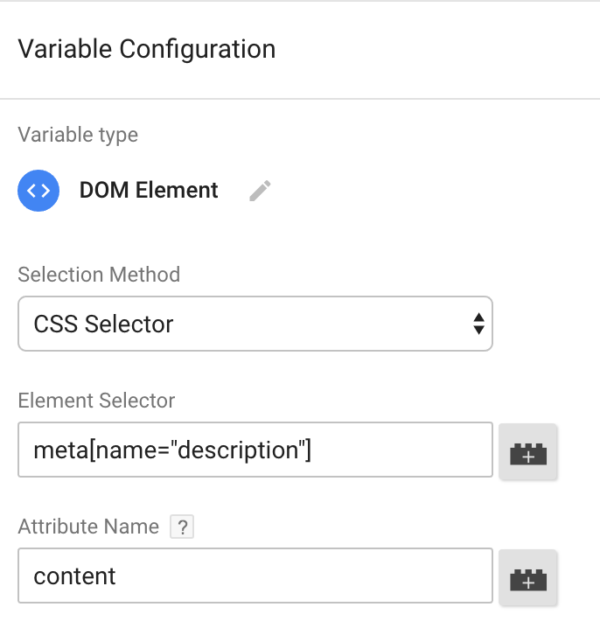This screenshot has height=628, width=600.
Task: Click the Selection Method label
Action: point(99,275)
